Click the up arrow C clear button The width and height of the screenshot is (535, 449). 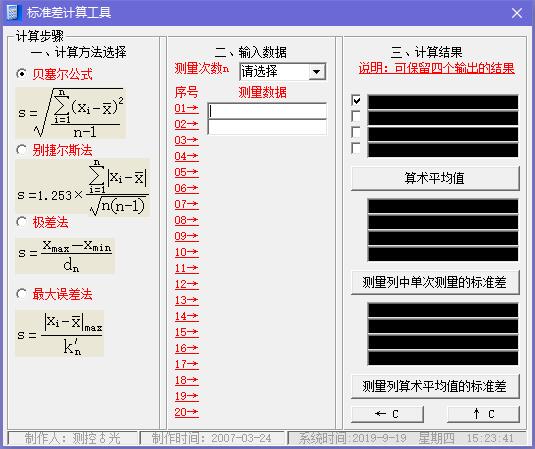tap(483, 414)
